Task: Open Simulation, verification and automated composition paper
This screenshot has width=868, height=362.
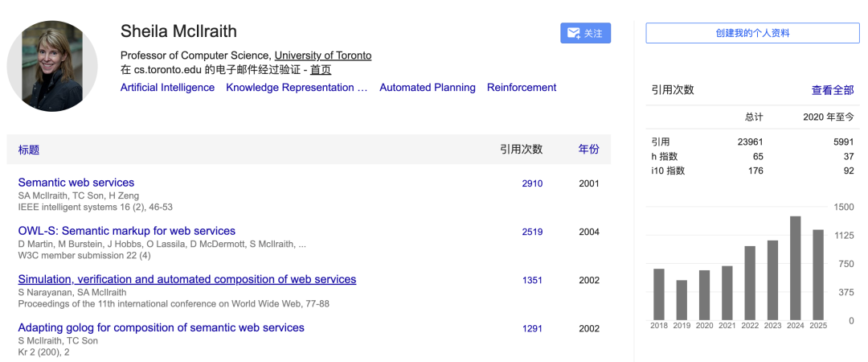Action: tap(187, 279)
